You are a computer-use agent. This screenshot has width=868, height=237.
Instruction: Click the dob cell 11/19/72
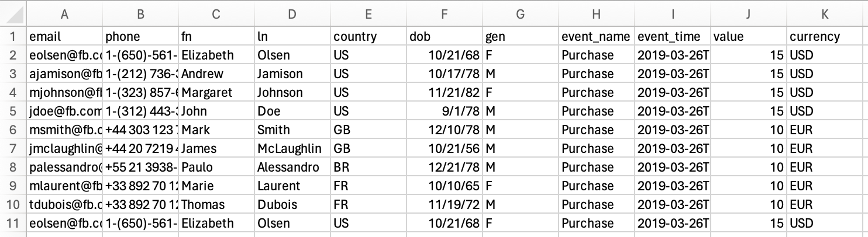[x=445, y=205]
